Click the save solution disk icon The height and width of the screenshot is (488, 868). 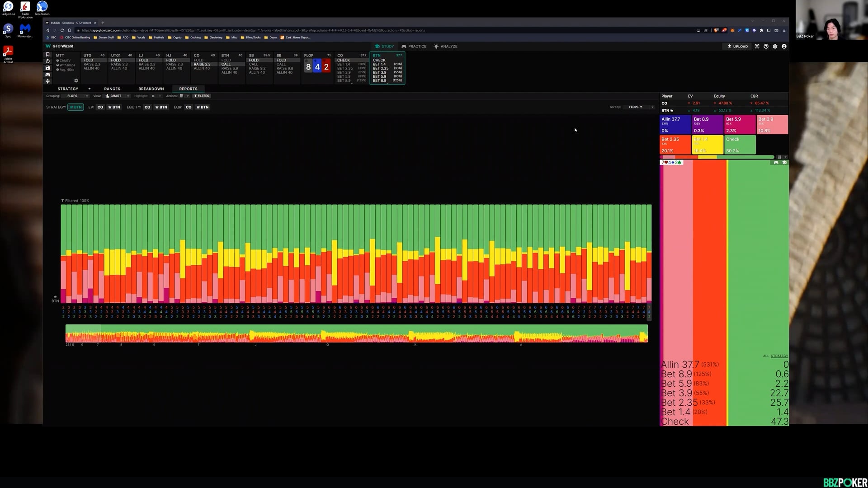coord(47,68)
